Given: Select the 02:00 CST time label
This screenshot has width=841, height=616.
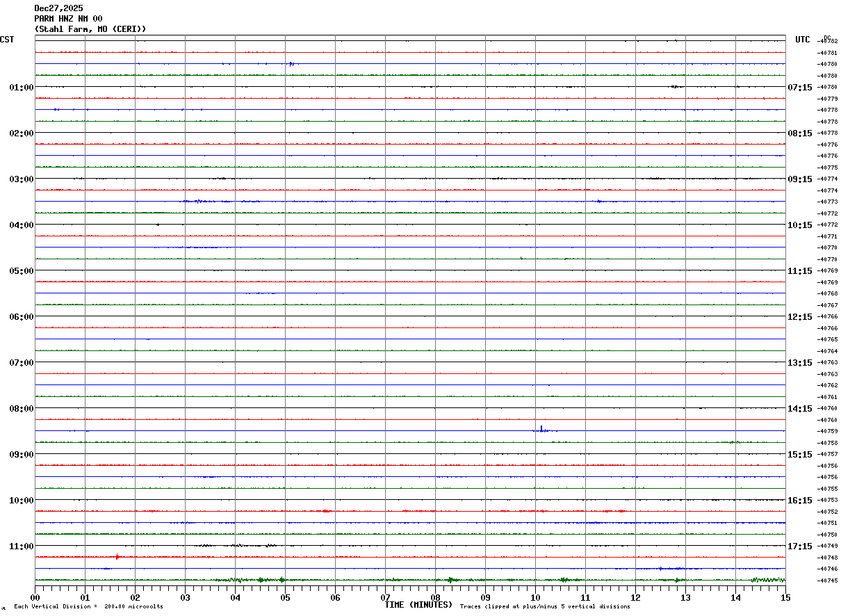Looking at the screenshot, I should [22, 133].
